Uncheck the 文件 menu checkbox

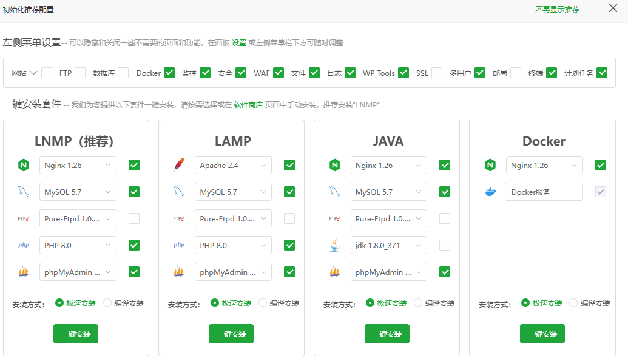(x=314, y=73)
